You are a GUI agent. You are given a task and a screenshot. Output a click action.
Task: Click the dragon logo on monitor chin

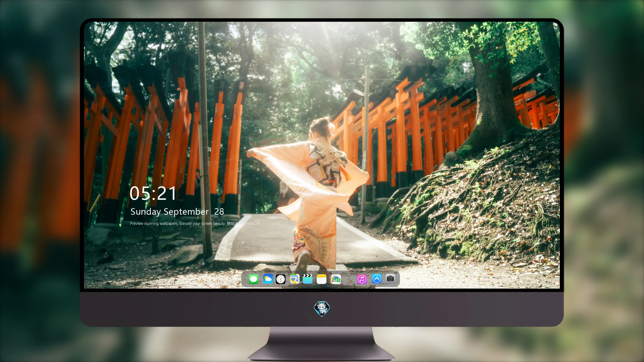click(x=322, y=309)
